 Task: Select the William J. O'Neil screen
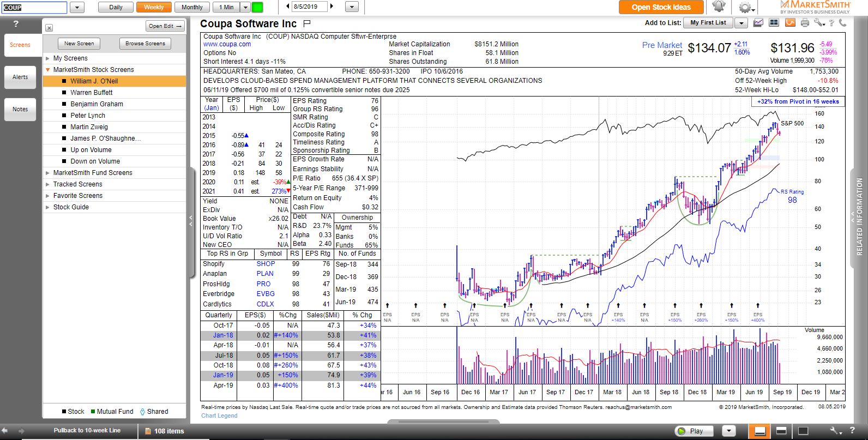[x=114, y=81]
